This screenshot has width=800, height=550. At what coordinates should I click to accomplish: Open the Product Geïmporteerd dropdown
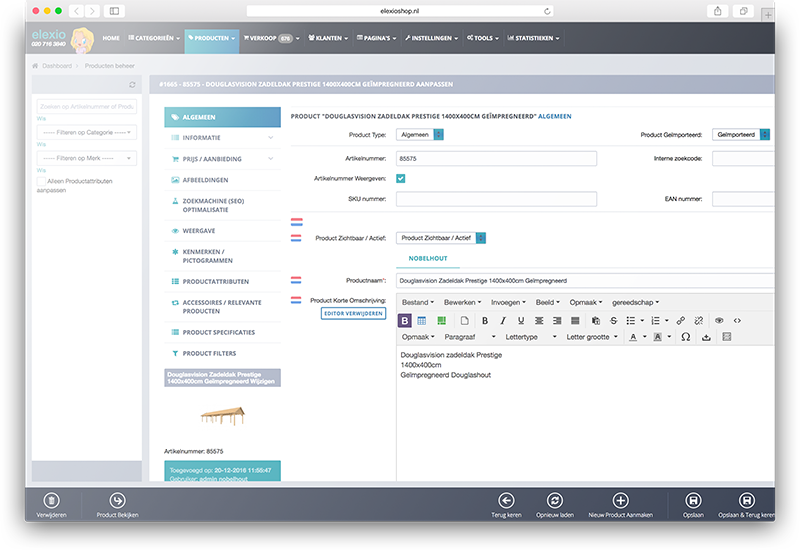point(741,135)
